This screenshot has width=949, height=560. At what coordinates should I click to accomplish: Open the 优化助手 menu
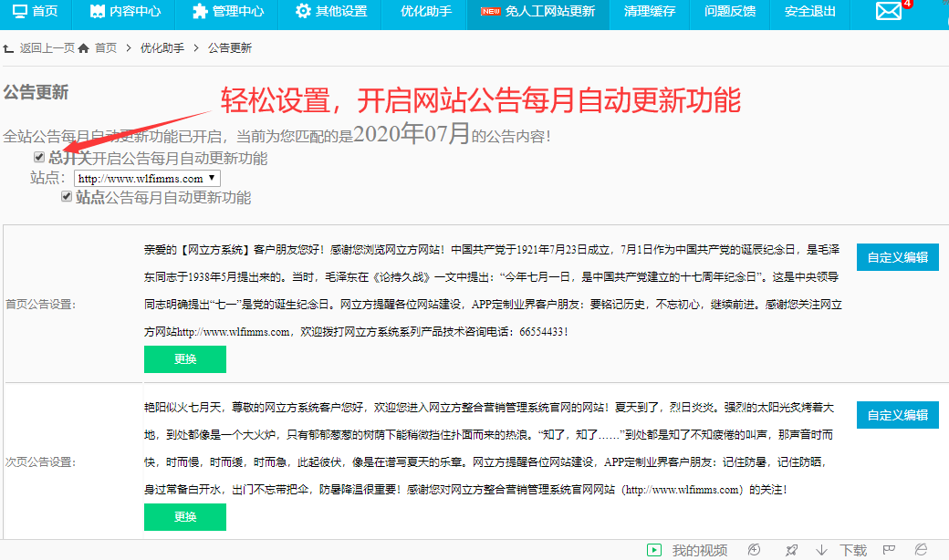coord(425,12)
